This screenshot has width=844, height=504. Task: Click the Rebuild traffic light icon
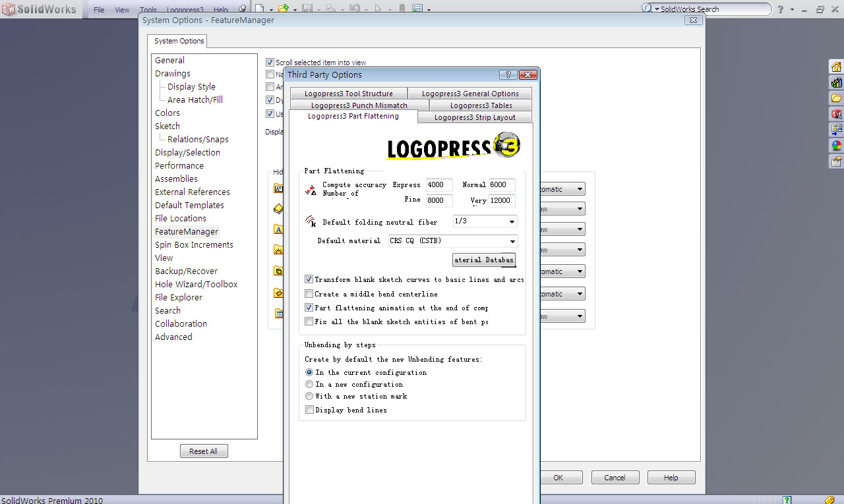(402, 9)
